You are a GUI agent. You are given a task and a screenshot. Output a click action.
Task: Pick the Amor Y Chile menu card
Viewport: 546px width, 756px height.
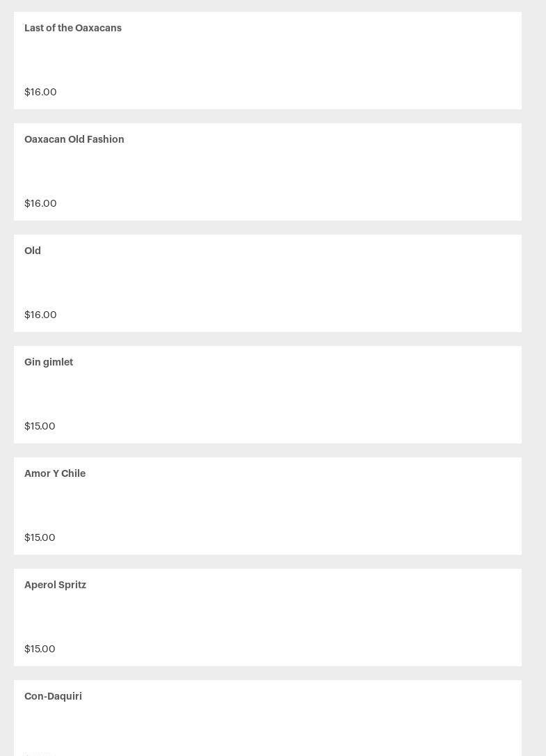(268, 506)
